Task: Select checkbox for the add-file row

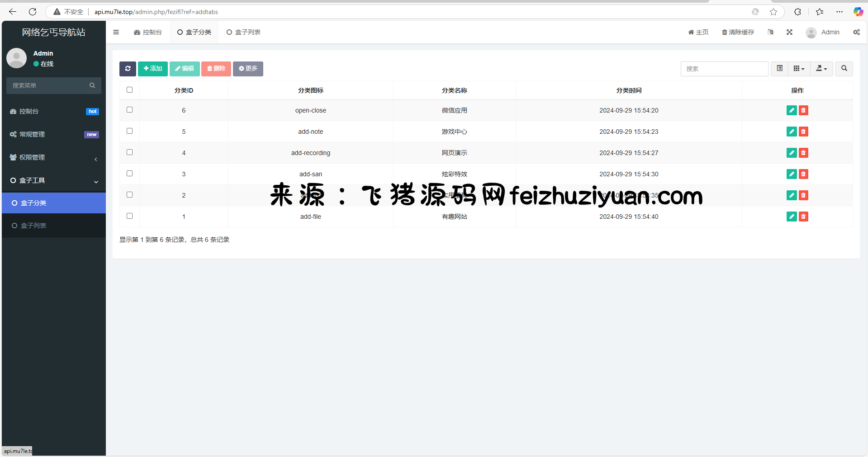Action: click(x=130, y=216)
